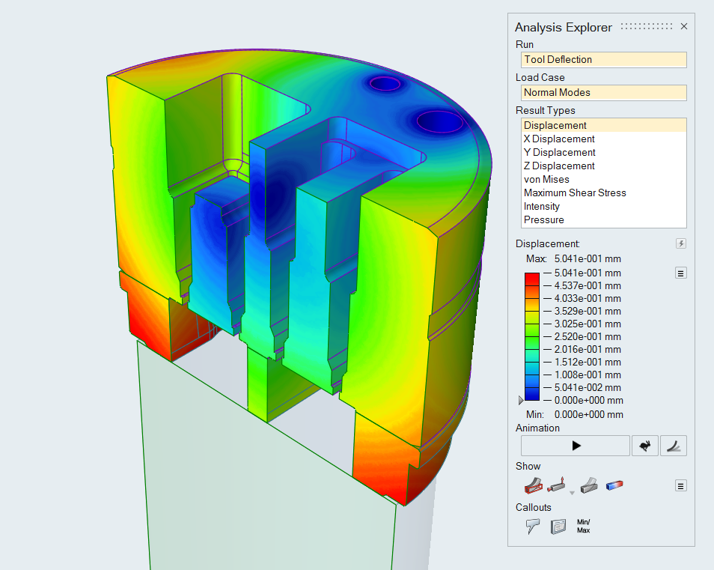The width and height of the screenshot is (714, 570).
Task: Select the von Mises result type
Action: pyautogui.click(x=546, y=179)
